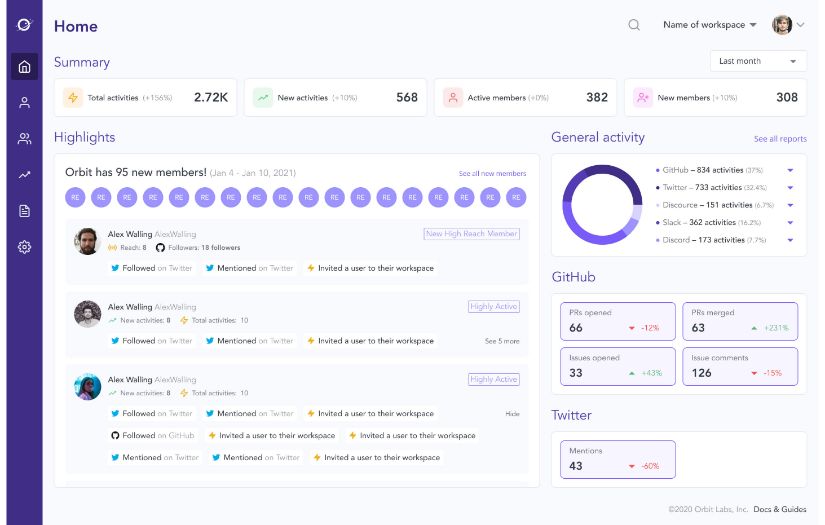
Task: Click the 568 new activities value
Action: [x=407, y=97]
